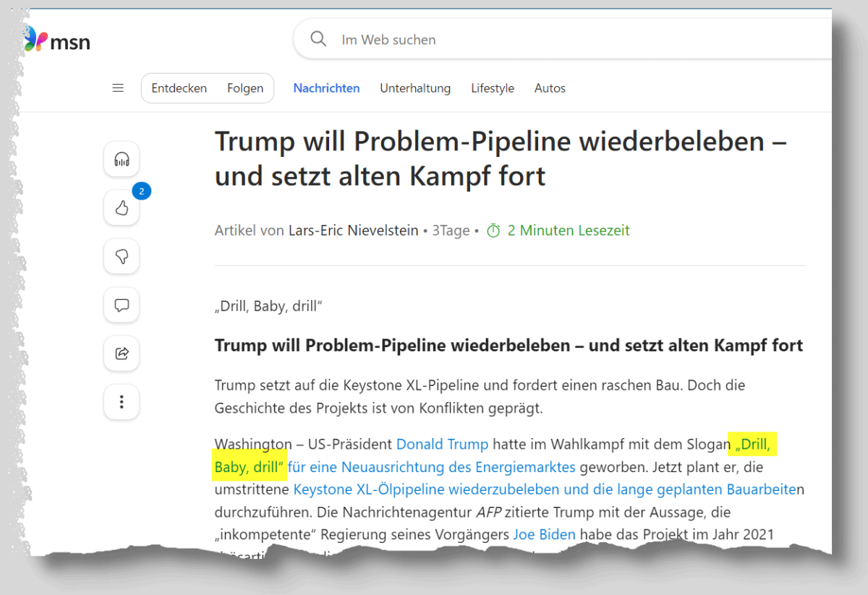Click the thumbs up reaction badge showing 2

click(x=142, y=191)
